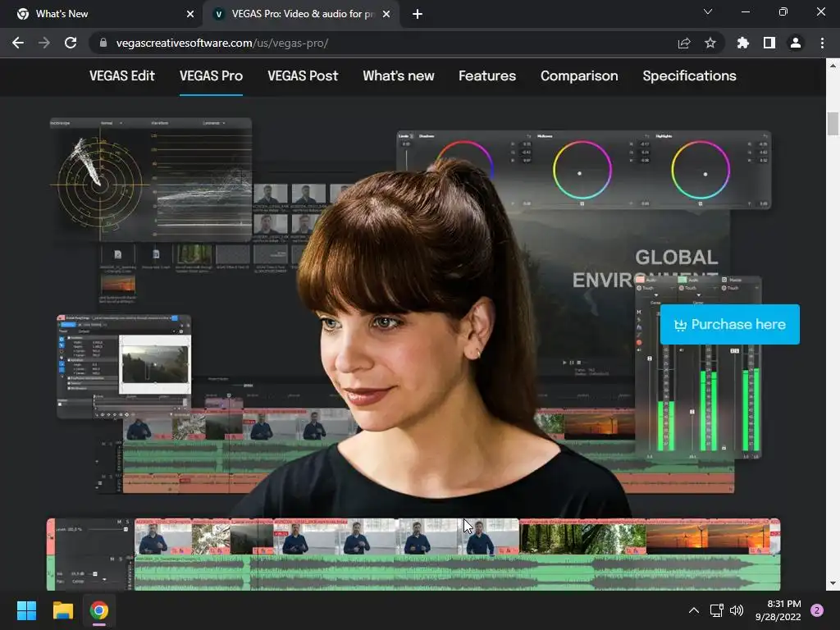Open the Chrome profile menu
Viewport: 840px width, 630px height.
(796, 43)
